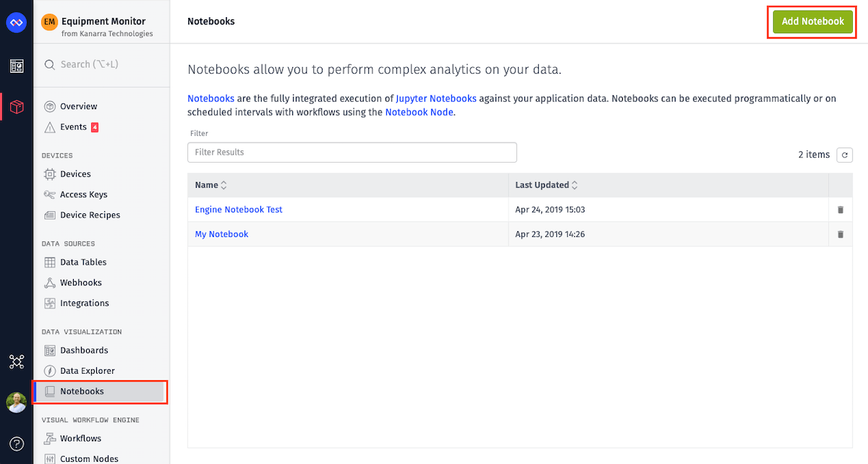This screenshot has height=464, width=868.
Task: Delete My Notebook using trash icon
Action: click(x=841, y=234)
